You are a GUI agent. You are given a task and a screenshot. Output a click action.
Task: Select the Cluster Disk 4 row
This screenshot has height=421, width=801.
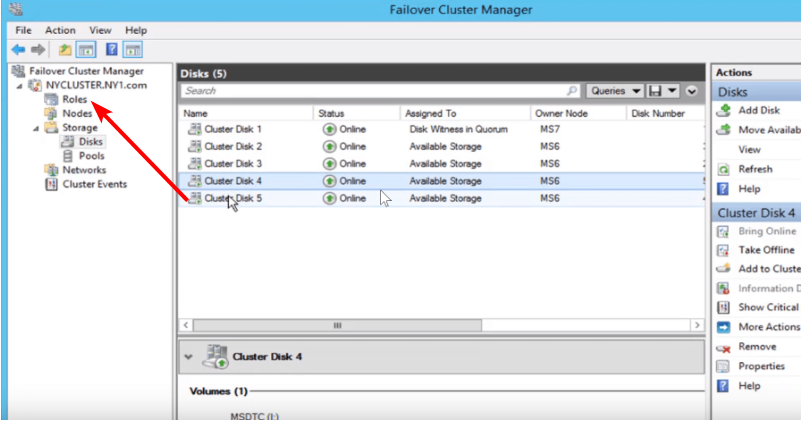[x=442, y=181]
